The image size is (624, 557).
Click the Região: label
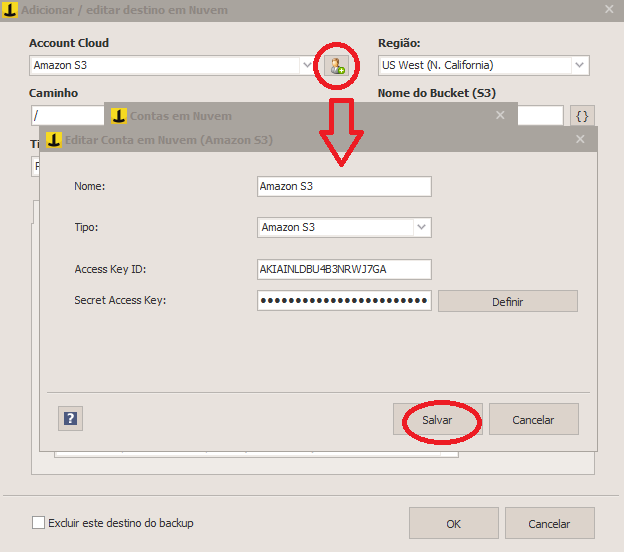coord(399,43)
